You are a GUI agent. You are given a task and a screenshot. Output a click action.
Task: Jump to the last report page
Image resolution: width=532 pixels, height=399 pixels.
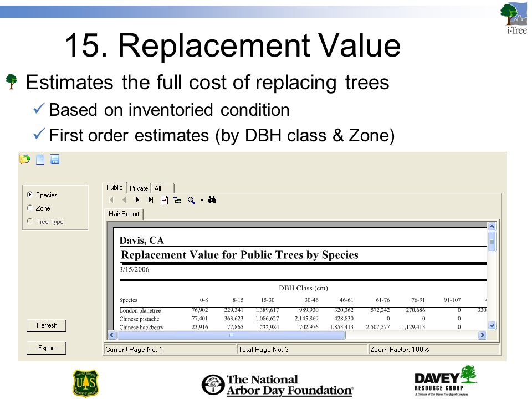[x=151, y=200]
